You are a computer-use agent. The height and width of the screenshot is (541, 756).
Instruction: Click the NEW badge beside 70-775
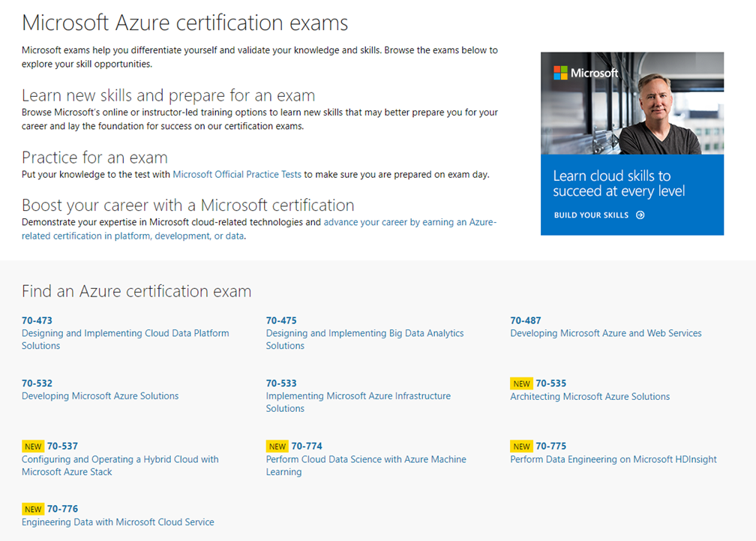click(522, 446)
